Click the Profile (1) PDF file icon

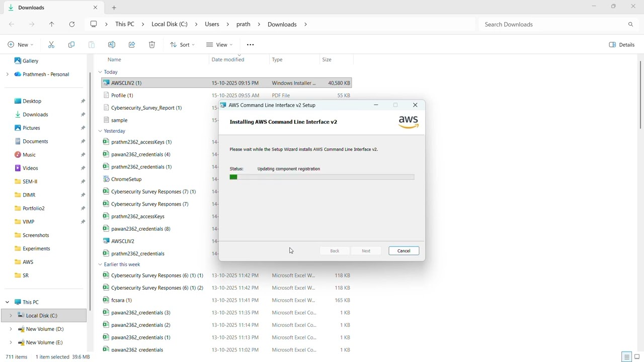(x=106, y=95)
